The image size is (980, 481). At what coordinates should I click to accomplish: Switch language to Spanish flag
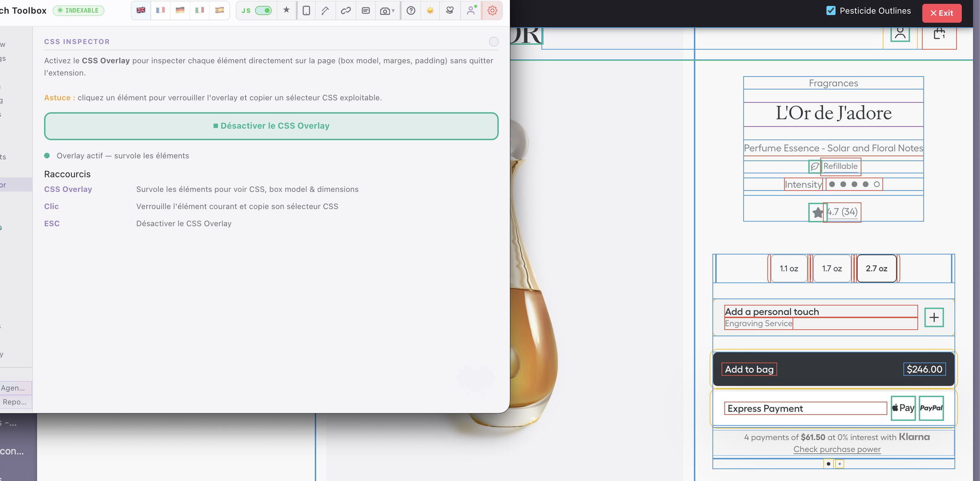[219, 10]
